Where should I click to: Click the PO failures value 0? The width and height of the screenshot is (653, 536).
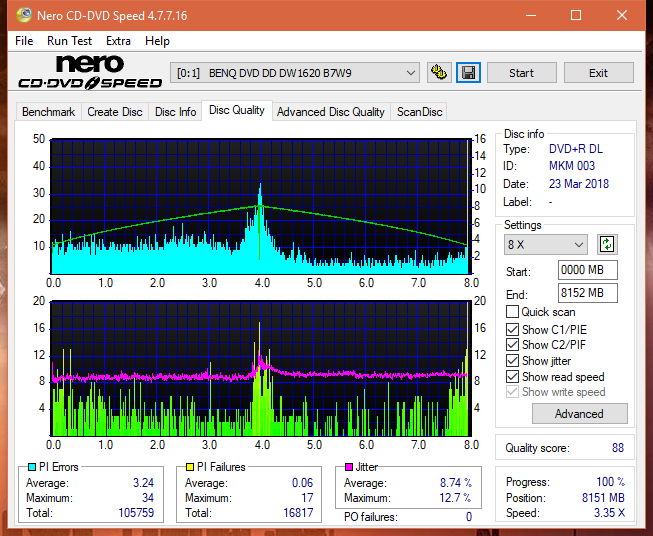pos(469,517)
